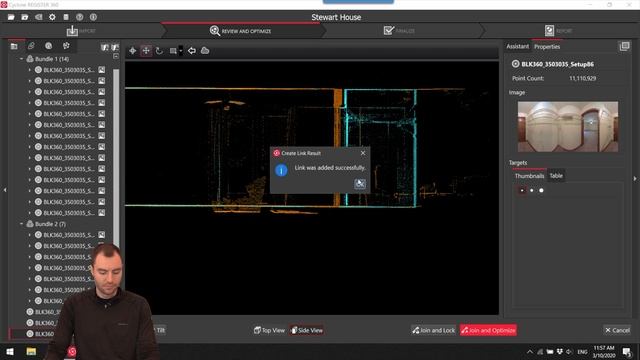Open the setups folder tab in the left panel

coord(14,46)
